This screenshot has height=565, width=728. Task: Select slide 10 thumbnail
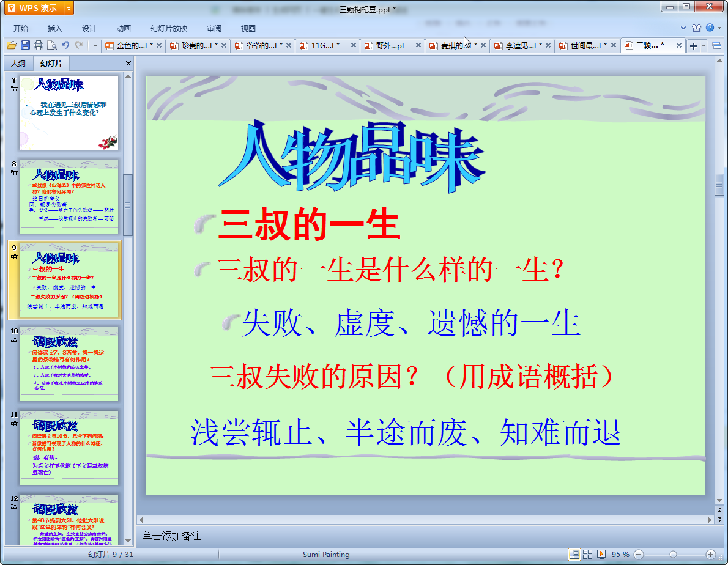click(x=69, y=364)
